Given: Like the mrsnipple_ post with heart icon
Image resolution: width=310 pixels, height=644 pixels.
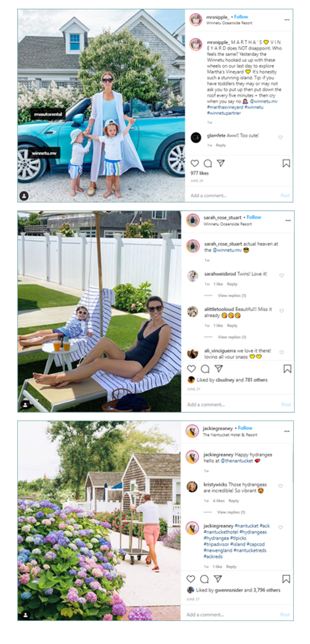Looking at the screenshot, I should pos(195,163).
